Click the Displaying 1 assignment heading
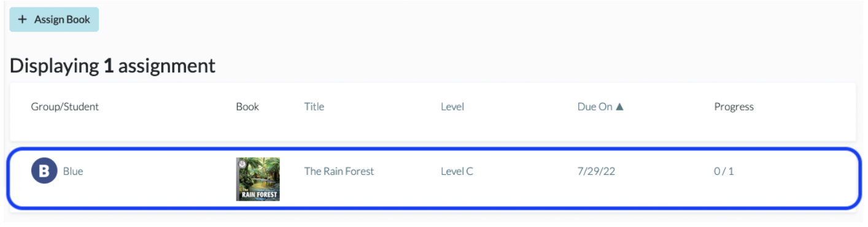Viewport: 868px width, 227px height. 113,66
